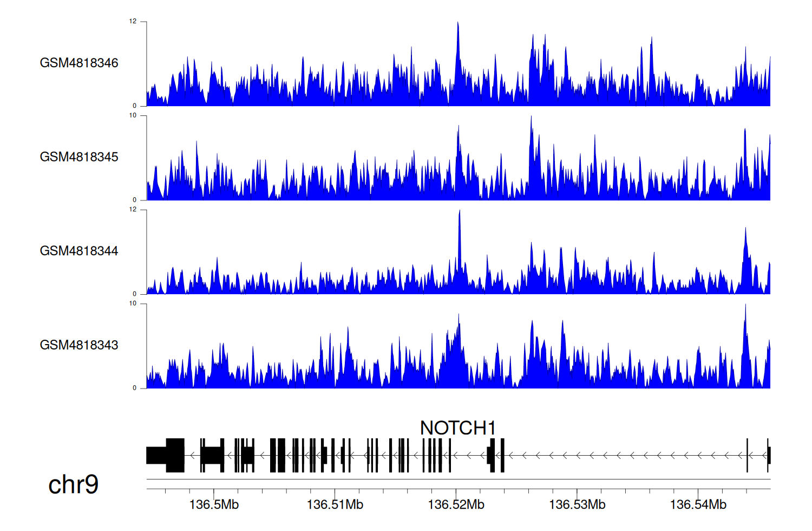This screenshot has width=812, height=531.
Task: Select the 136.53Mb axis label
Action: 577,505
